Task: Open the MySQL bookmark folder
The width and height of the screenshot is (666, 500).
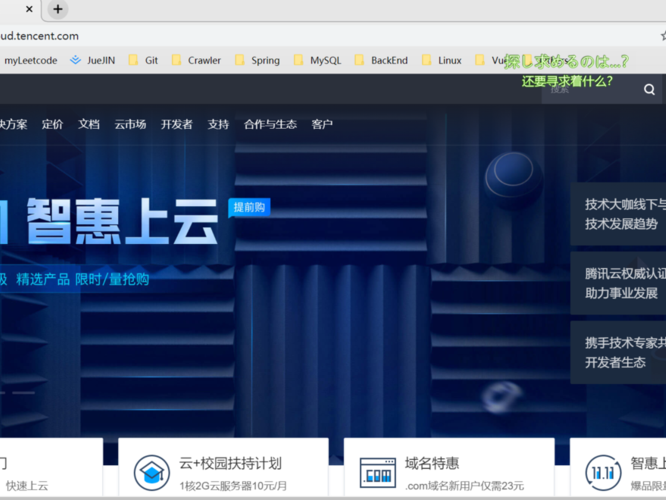Action: pos(318,60)
